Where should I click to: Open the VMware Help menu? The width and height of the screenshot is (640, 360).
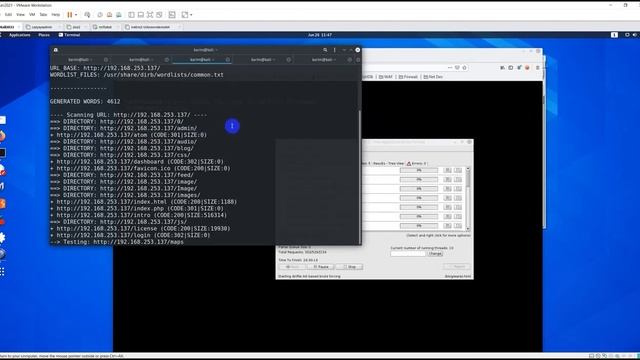[56, 15]
